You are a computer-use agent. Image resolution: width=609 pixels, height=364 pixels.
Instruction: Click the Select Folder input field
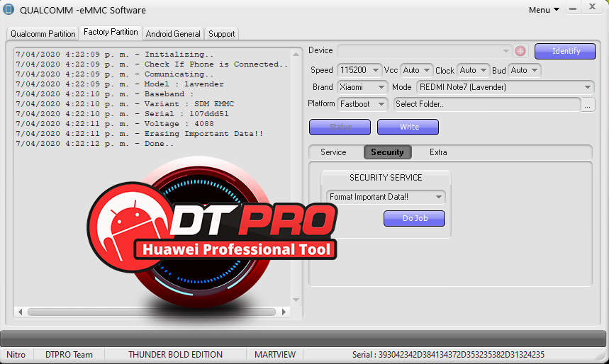pos(487,104)
